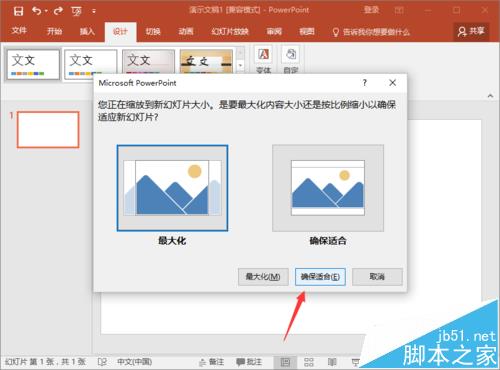Switch to Reading view icon
The height and width of the screenshot is (370, 500).
coord(332,362)
